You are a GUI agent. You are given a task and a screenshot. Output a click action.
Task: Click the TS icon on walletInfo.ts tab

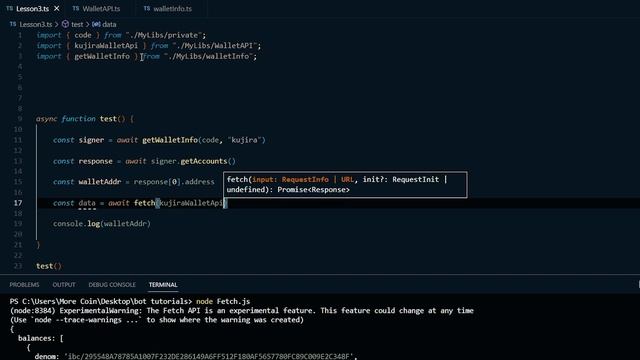pos(147,8)
